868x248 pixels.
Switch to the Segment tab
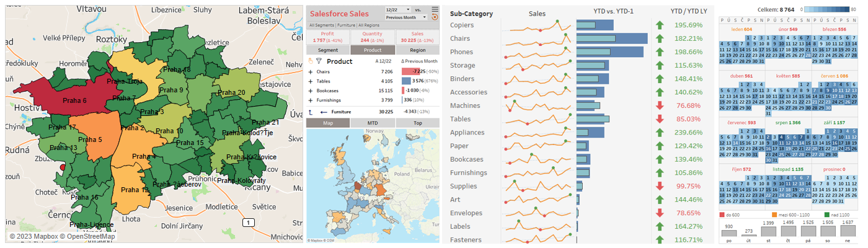coord(328,50)
